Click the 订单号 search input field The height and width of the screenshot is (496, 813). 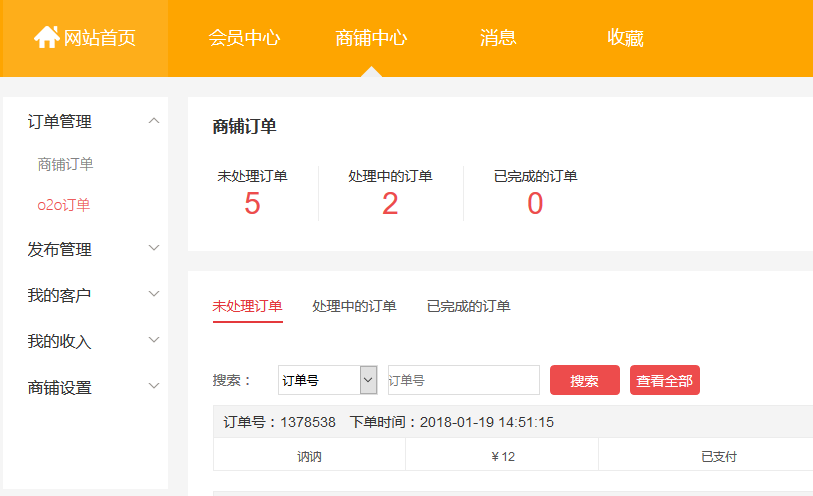point(463,380)
